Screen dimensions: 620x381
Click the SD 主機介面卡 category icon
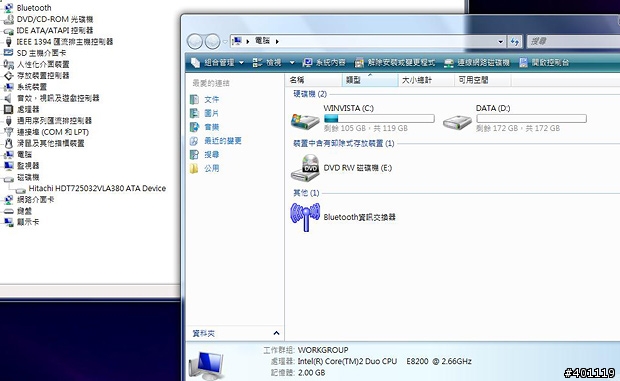click(8, 53)
